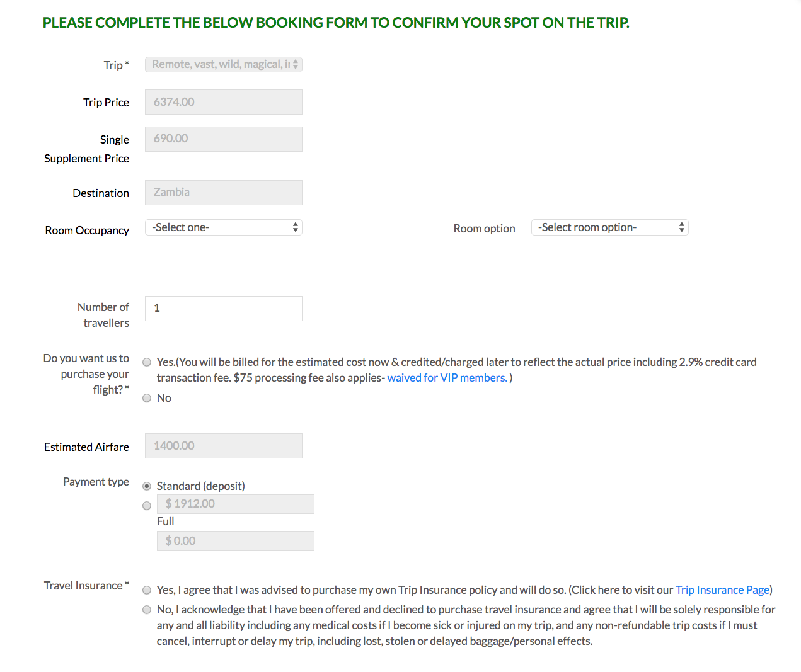Click the Trip dropdown stepper arrows
The width and height of the screenshot is (801, 672).
(x=296, y=64)
